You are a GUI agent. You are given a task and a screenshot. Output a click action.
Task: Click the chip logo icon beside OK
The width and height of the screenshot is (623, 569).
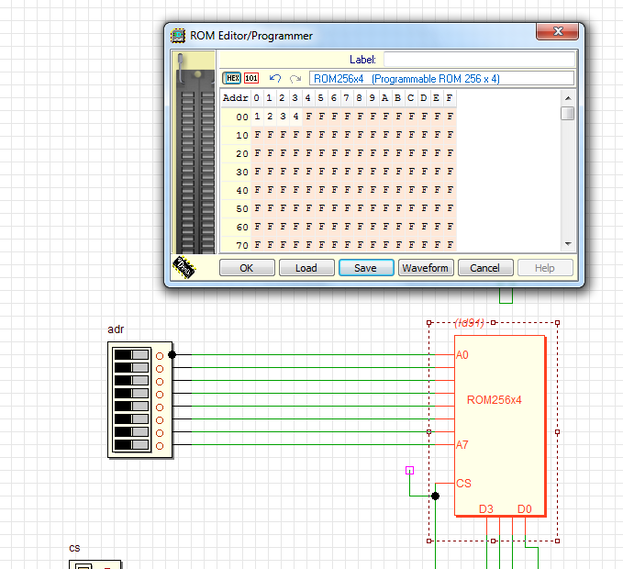click(185, 267)
